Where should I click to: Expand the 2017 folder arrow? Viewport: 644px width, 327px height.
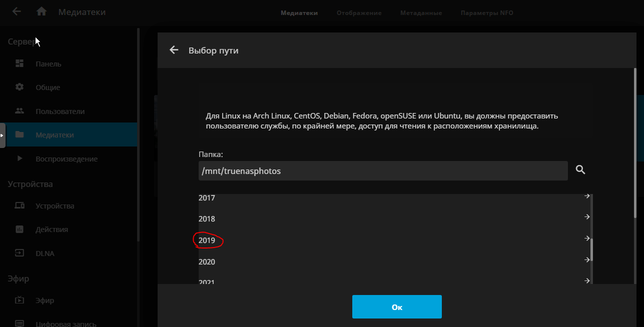click(x=587, y=196)
